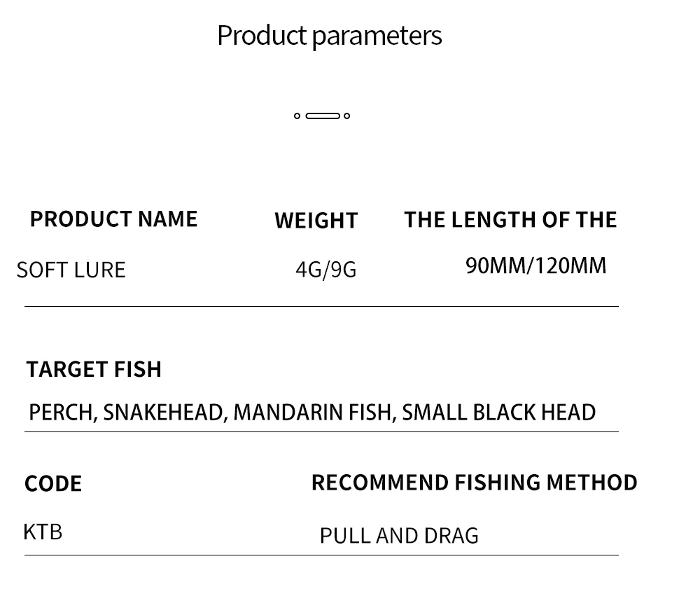The image size is (700, 615).
Task: Select the TARGET FISH label
Action: [94, 370]
